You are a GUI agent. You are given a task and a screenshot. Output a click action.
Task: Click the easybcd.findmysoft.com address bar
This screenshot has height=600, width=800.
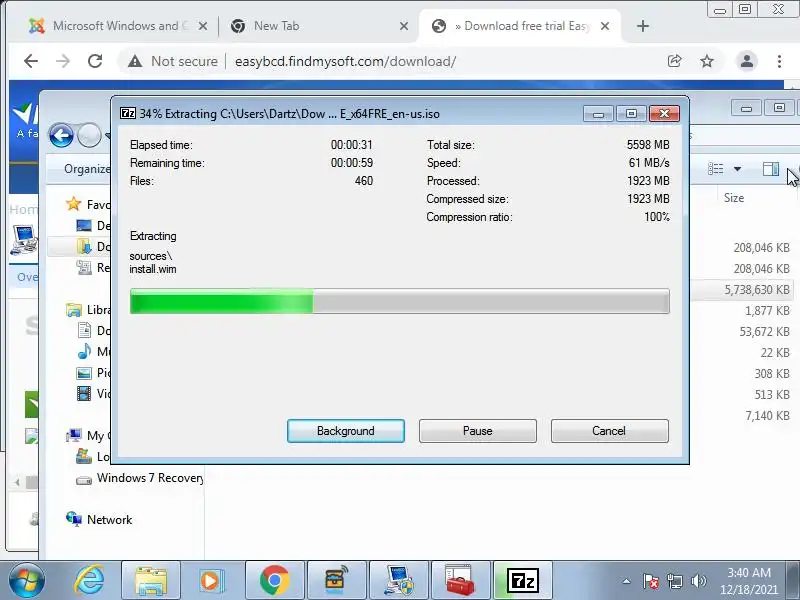(345, 61)
